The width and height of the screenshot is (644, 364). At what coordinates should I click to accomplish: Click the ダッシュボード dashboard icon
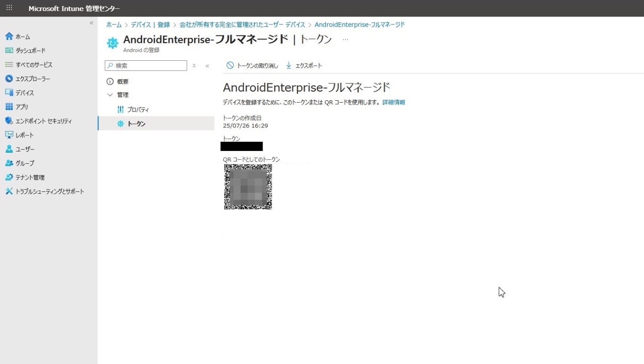coord(9,51)
